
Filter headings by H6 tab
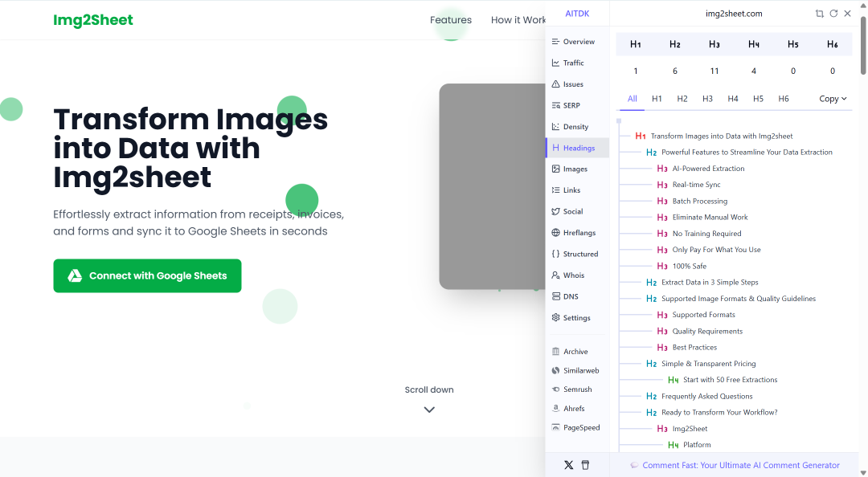784,99
